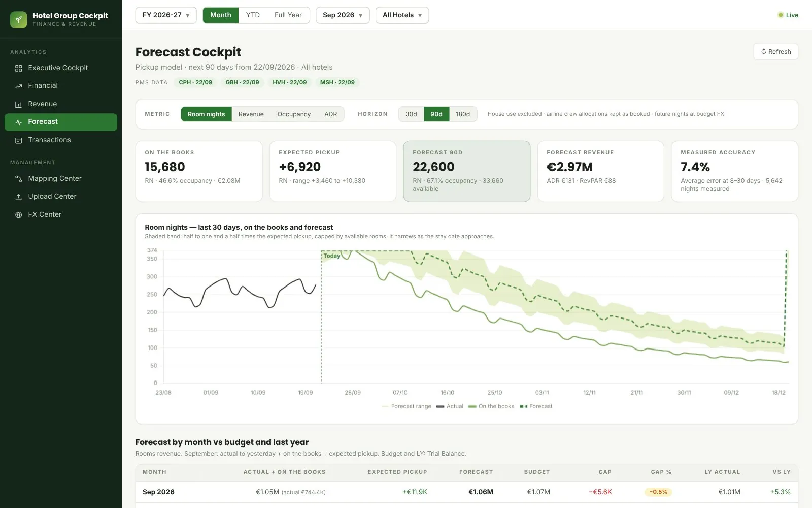Click the −0.5% gap badge in Sep 2026 row
The width and height of the screenshot is (812, 508).
(x=658, y=492)
